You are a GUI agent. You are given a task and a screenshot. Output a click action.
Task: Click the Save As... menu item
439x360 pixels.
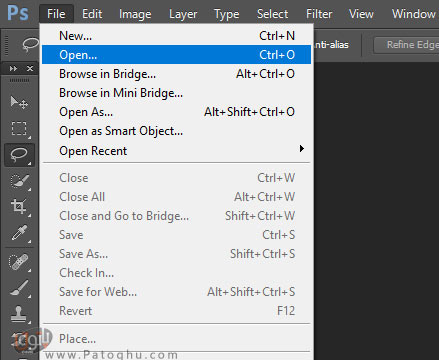click(176, 254)
